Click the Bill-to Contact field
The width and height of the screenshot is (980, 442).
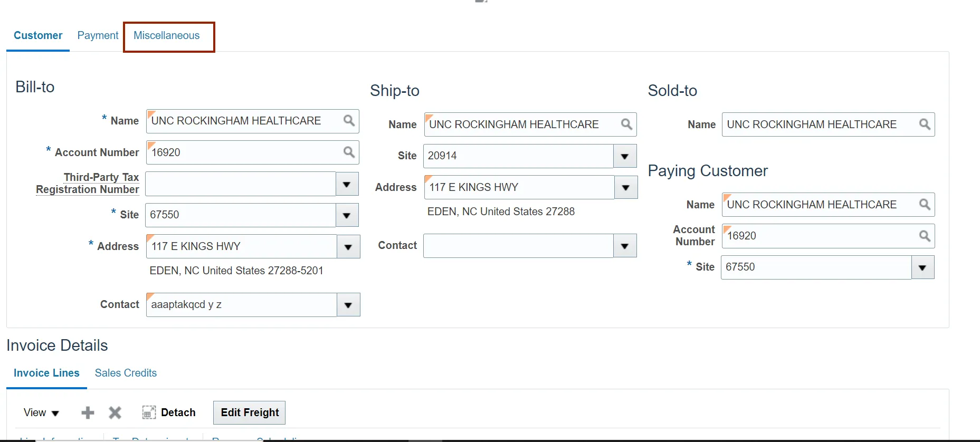[x=242, y=305]
